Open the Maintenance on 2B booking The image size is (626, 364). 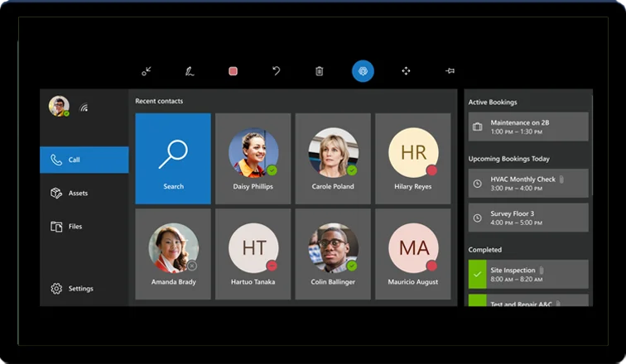click(528, 127)
